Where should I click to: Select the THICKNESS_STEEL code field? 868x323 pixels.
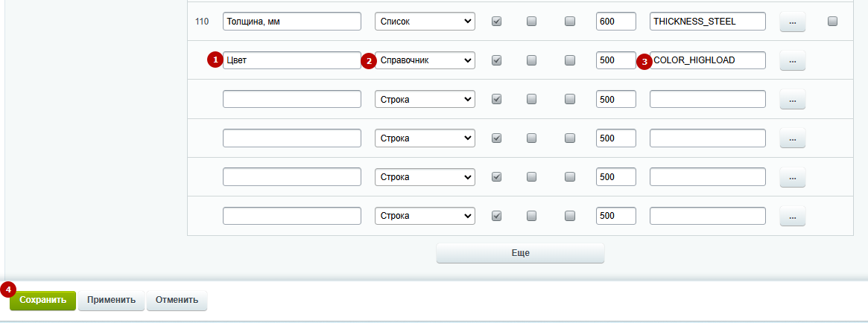[x=708, y=22]
